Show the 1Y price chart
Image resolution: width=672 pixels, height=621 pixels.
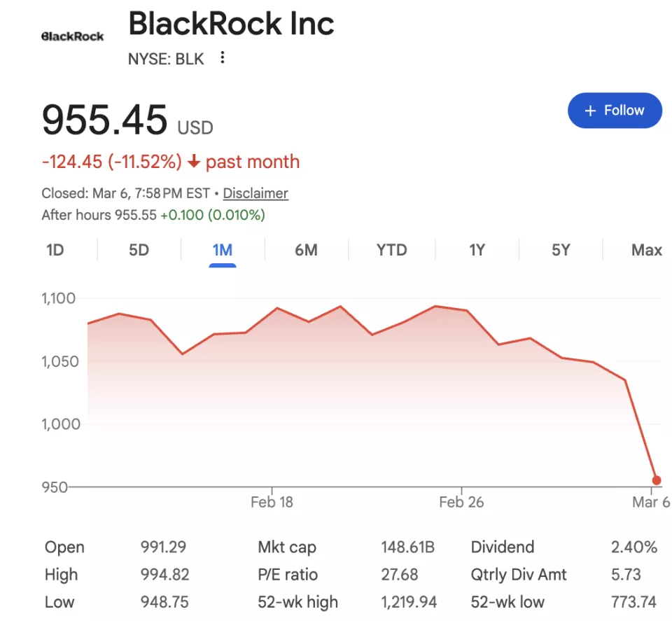pos(477,250)
